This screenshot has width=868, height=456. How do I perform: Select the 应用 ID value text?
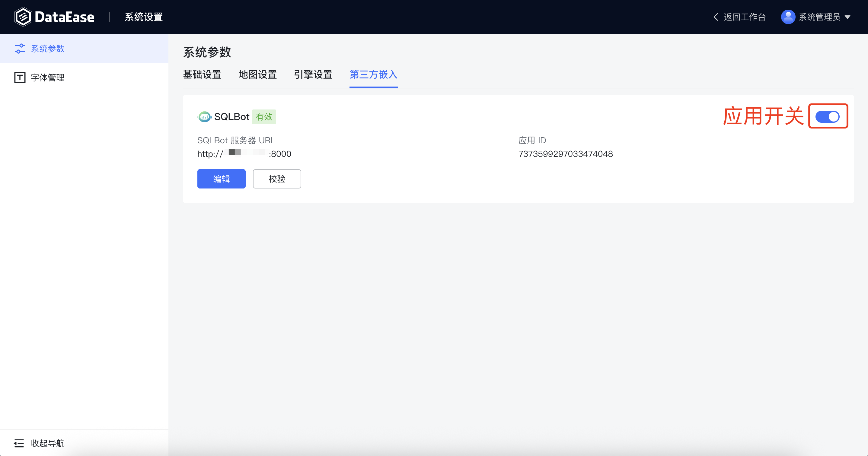pos(566,154)
